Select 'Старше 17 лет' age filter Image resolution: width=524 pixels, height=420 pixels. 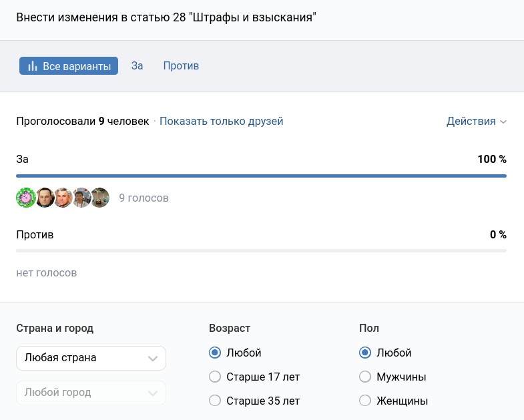pos(215,377)
